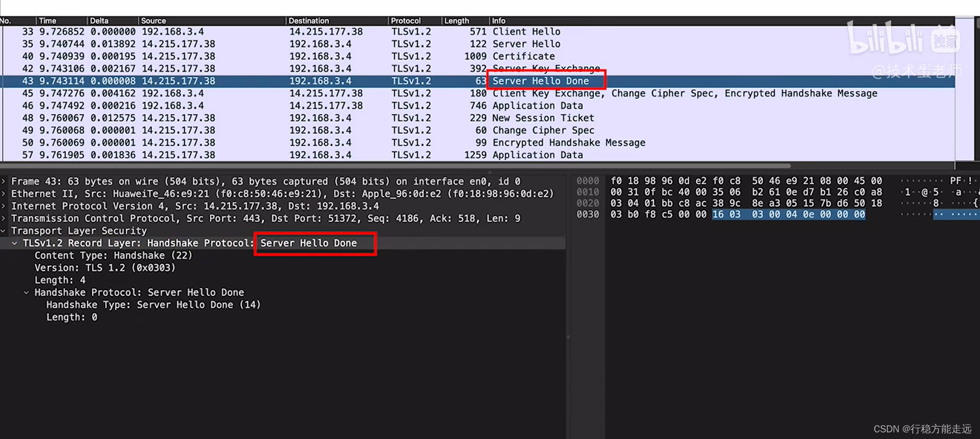Select packet 42 Server Key Exchange
This screenshot has height=439, width=980.
(478, 68)
